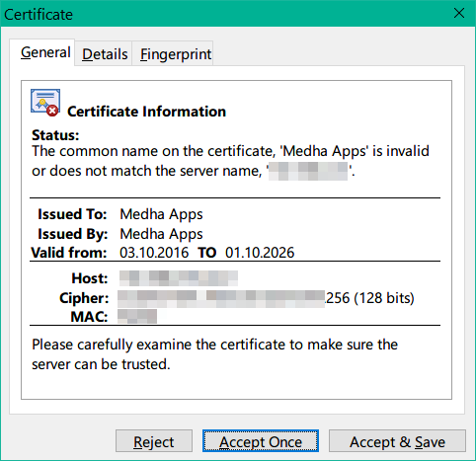Image resolution: width=476 pixels, height=461 pixels.
Task: Click the invalid certificate icon
Action: 45,103
